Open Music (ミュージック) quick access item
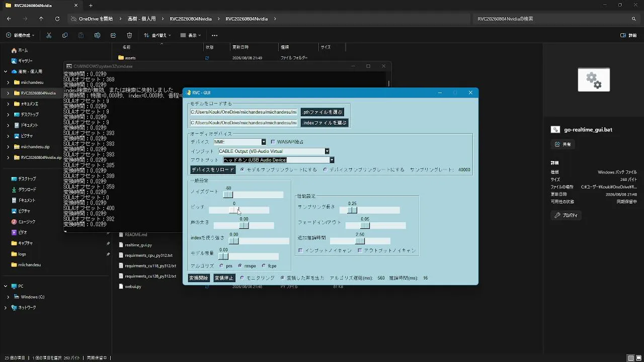 [x=23, y=222]
